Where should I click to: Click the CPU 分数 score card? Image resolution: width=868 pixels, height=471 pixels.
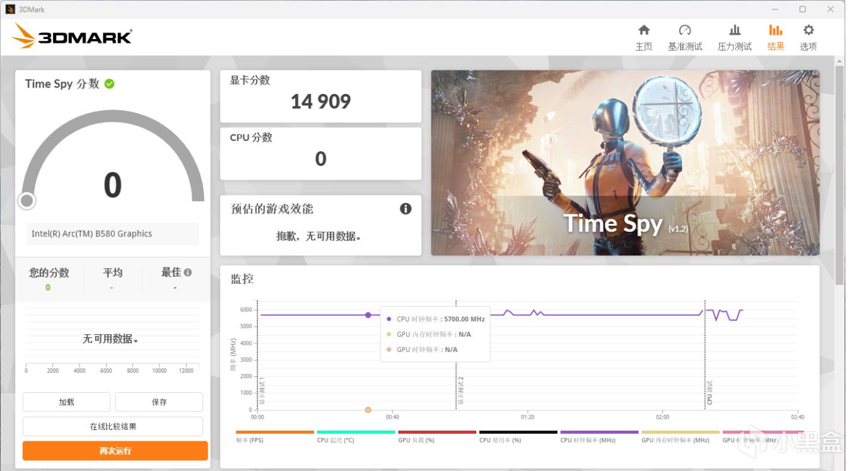320,153
